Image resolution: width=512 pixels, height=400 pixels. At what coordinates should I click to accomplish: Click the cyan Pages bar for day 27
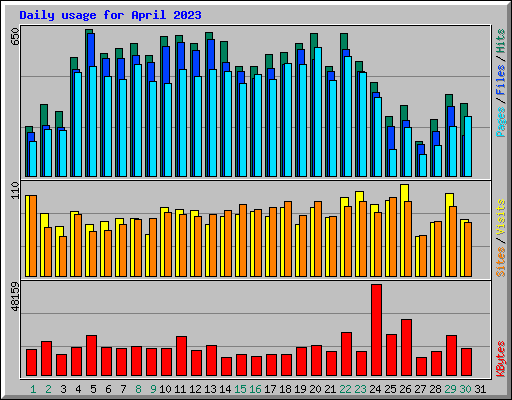(x=423, y=165)
